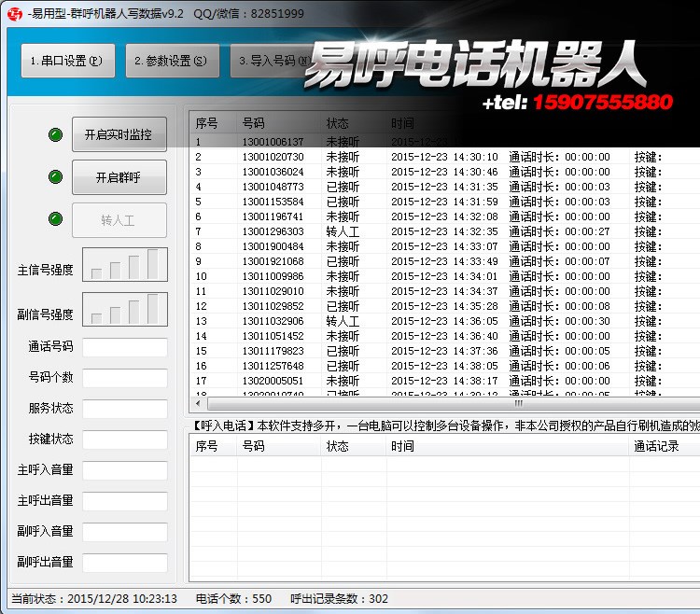Select row with number 13001296303

pyautogui.click(x=273, y=231)
